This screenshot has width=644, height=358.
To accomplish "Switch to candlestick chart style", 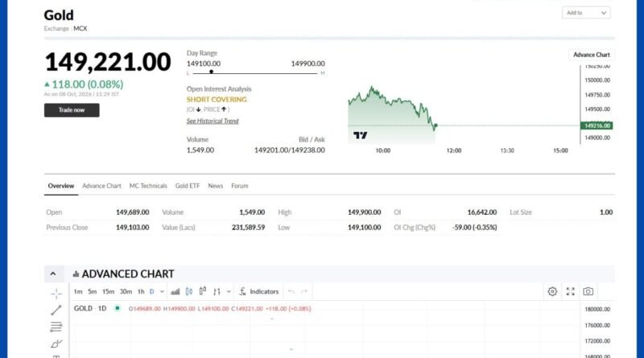I will coord(189,291).
